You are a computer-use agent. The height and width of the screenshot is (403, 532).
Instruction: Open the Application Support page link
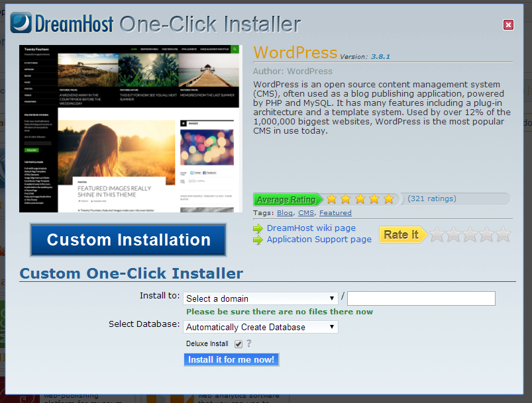click(319, 240)
